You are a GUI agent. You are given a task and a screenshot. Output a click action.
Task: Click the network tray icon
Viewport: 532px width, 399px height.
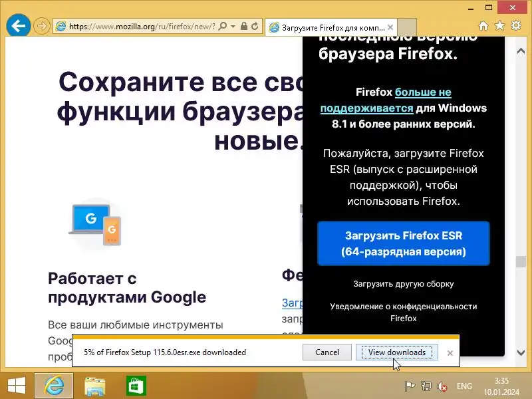(426, 386)
